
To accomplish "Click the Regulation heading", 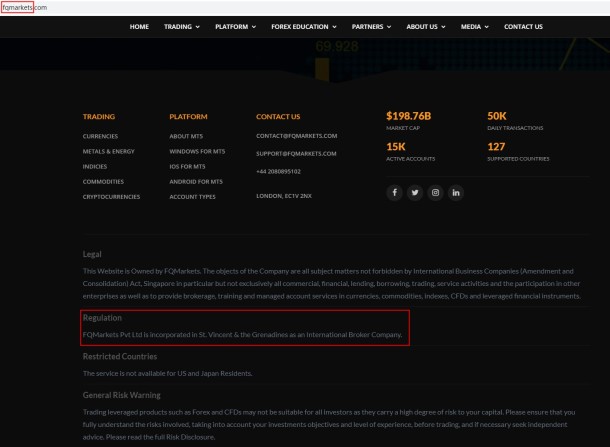I will click(102, 318).
